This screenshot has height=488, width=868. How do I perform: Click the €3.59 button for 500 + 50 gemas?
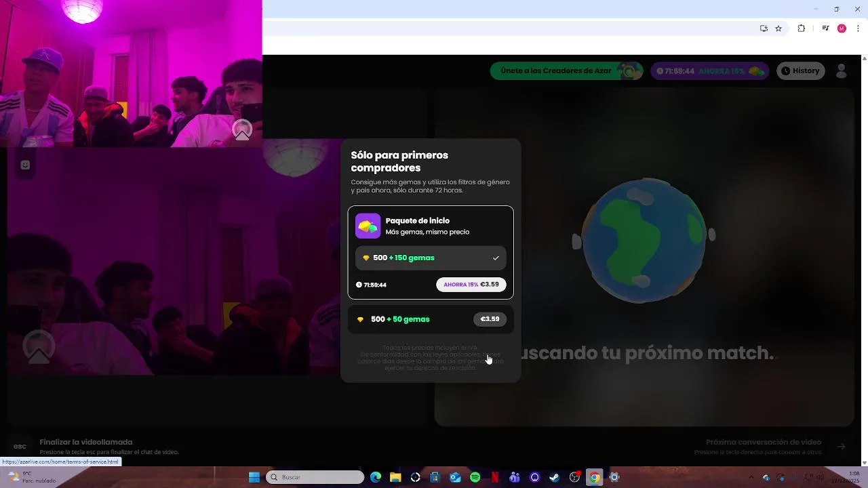(x=490, y=319)
